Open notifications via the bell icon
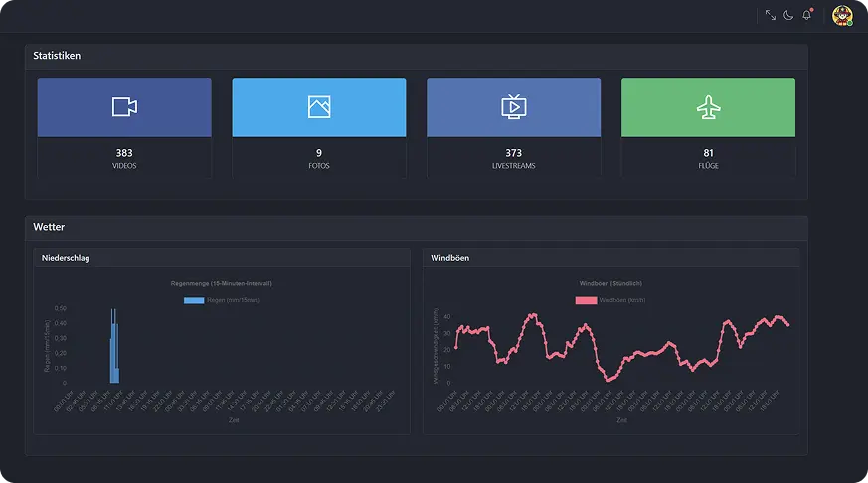The width and height of the screenshot is (868, 483). tap(807, 15)
